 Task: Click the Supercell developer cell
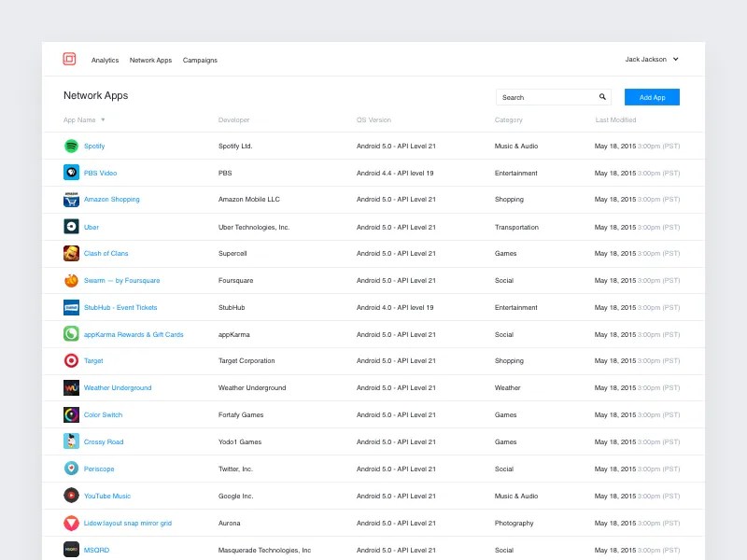(x=233, y=253)
